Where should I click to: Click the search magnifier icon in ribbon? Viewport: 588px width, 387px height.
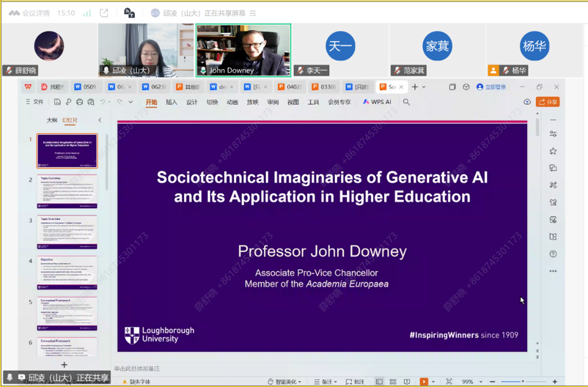click(x=406, y=102)
